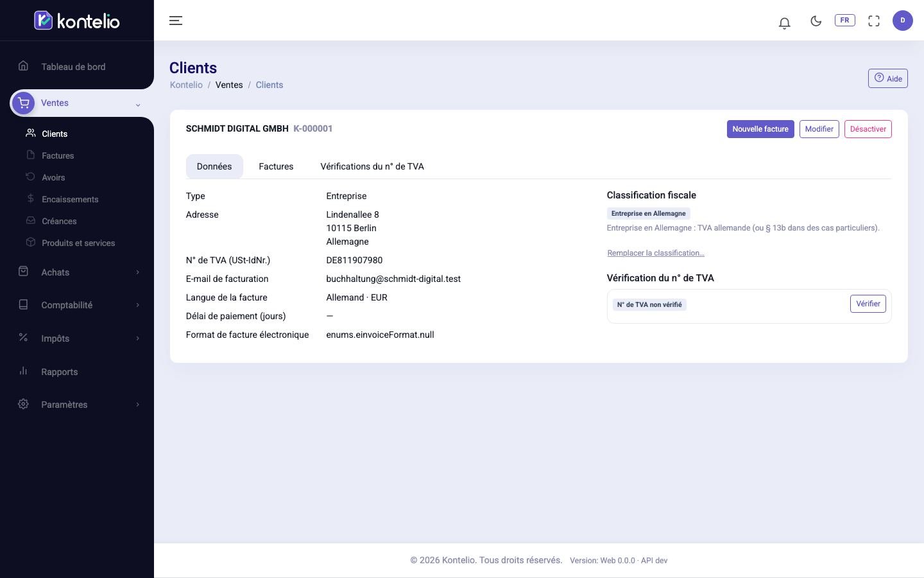Click the Comptabilité book icon

tap(23, 304)
